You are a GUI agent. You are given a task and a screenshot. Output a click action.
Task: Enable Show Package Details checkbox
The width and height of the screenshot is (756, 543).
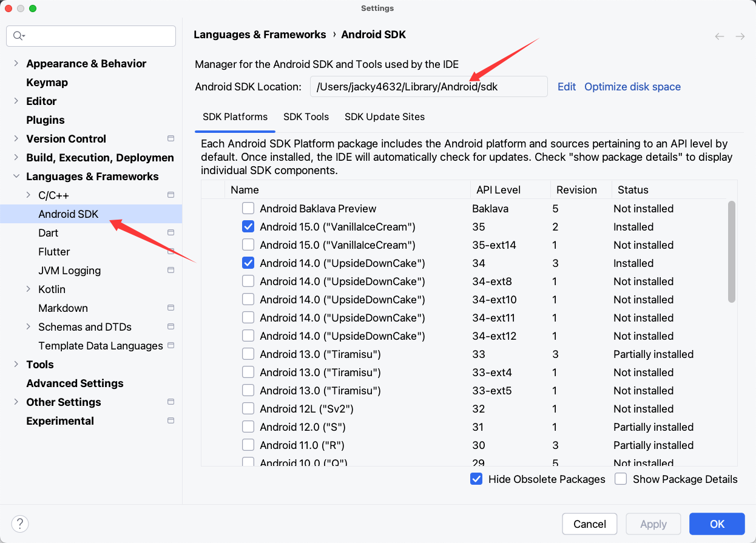pyautogui.click(x=621, y=479)
